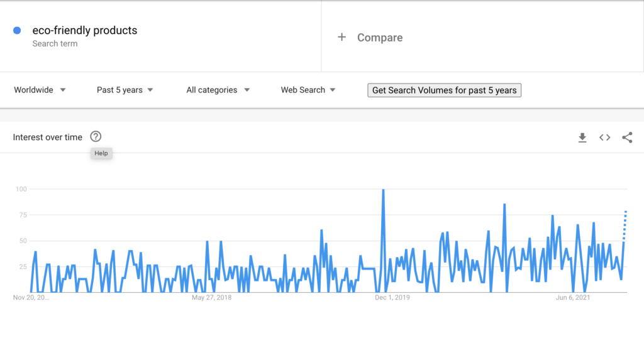Click the May 27, 2018 axis label
Screen dimensions: 644x338
coord(211,297)
